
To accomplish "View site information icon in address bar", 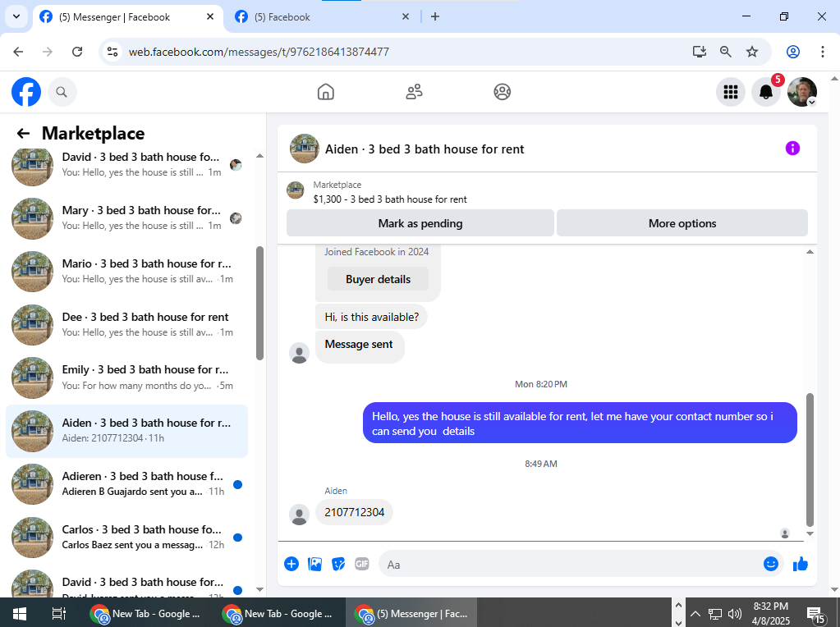I will (x=112, y=52).
